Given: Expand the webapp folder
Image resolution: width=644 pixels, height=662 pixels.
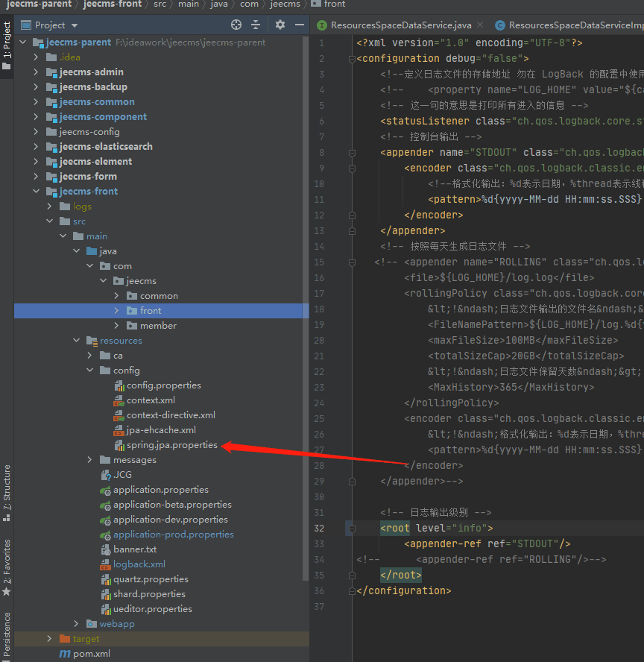Looking at the screenshot, I should pyautogui.click(x=77, y=624).
